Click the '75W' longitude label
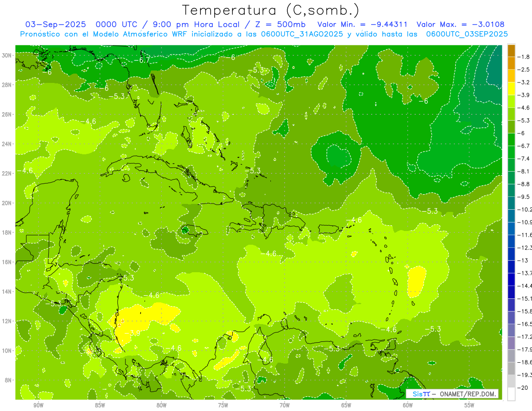The height and width of the screenshot is (411, 532). (x=223, y=405)
